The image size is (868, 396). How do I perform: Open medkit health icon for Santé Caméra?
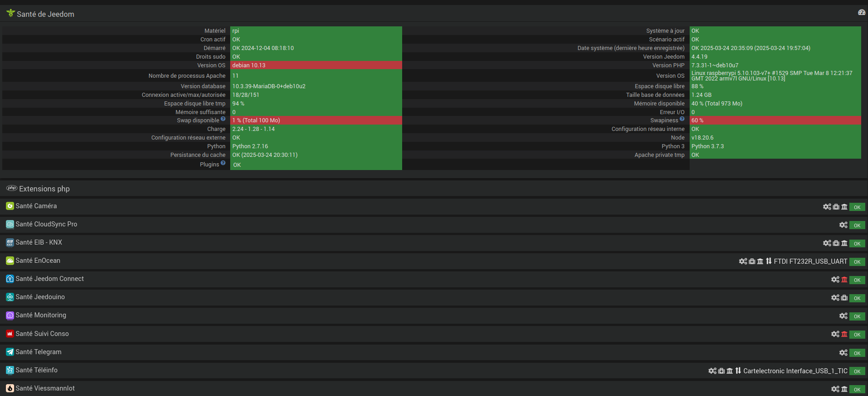point(836,206)
